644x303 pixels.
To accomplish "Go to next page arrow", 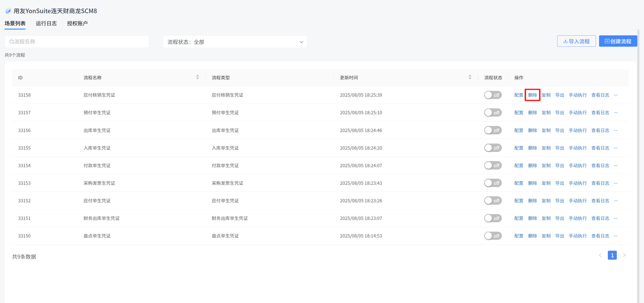I will tap(624, 255).
